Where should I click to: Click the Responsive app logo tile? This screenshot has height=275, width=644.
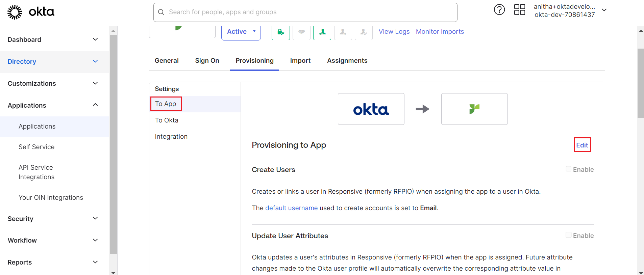(474, 109)
